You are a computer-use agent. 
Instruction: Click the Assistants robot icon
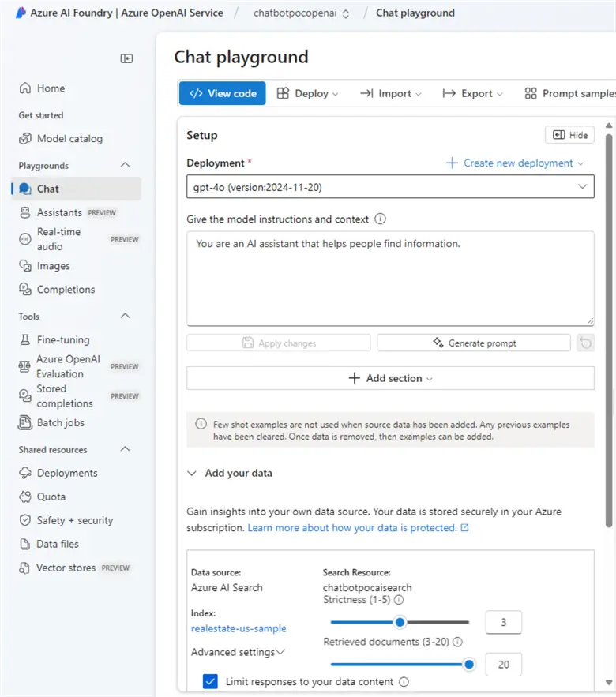click(25, 212)
